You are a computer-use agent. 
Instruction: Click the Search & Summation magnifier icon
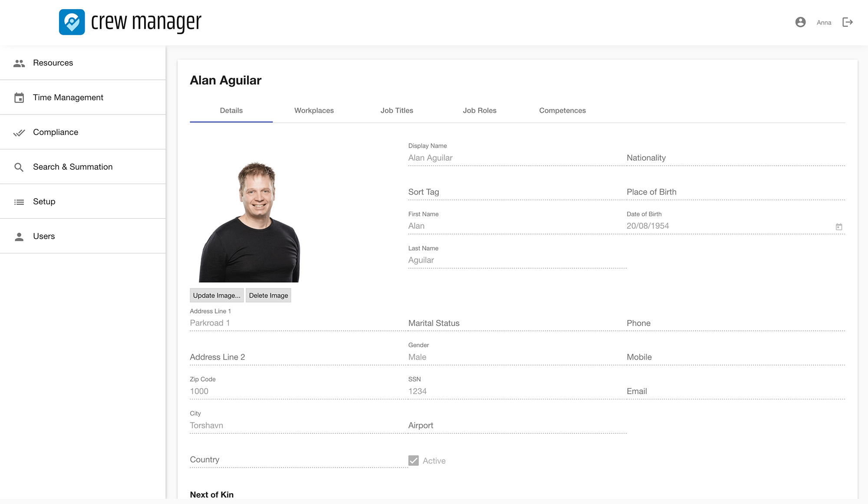19,167
